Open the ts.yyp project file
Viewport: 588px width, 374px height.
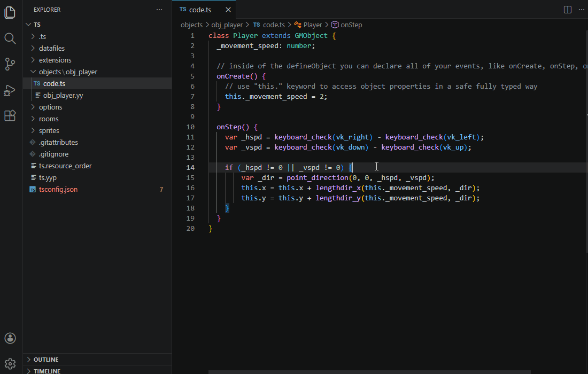97,177
